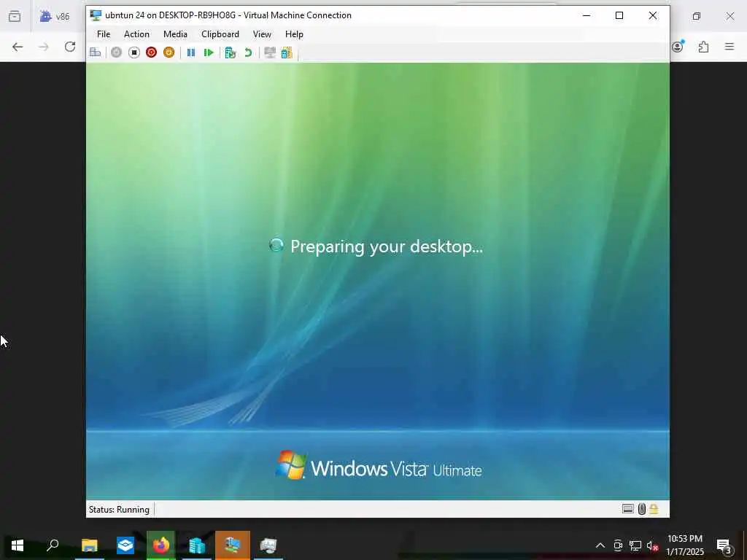Click the green Reset/resume icon
The image size is (747, 560).
coord(209,52)
